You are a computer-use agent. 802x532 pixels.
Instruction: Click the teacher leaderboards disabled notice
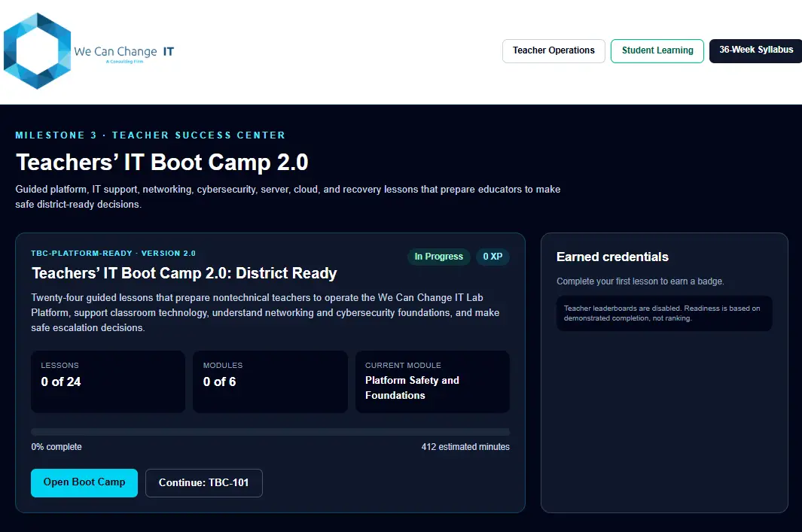point(664,313)
